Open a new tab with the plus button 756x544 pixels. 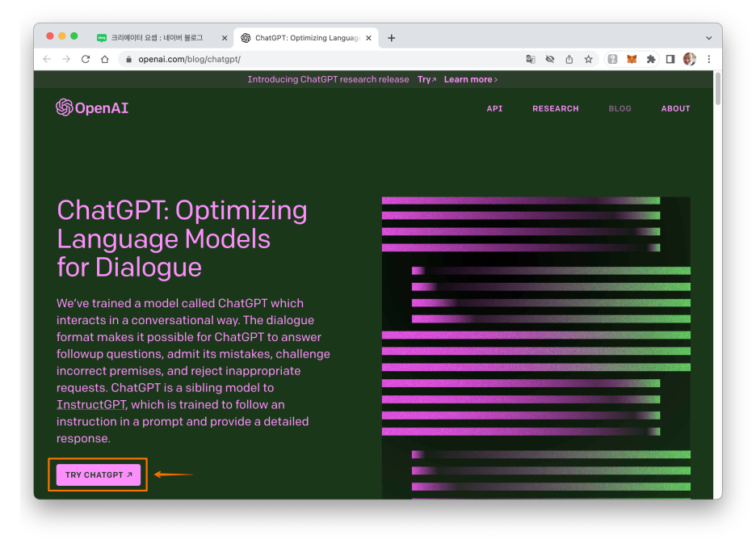[392, 38]
